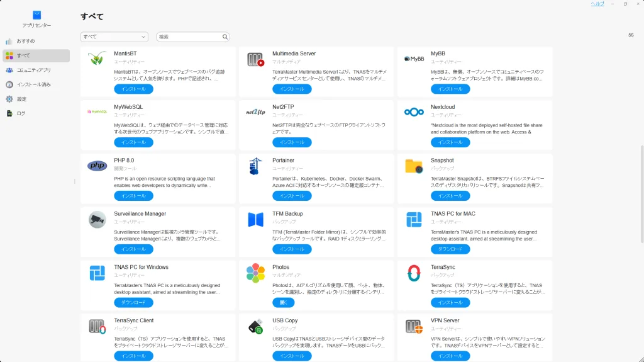Install MyWebSQL via インストール button

point(133,142)
